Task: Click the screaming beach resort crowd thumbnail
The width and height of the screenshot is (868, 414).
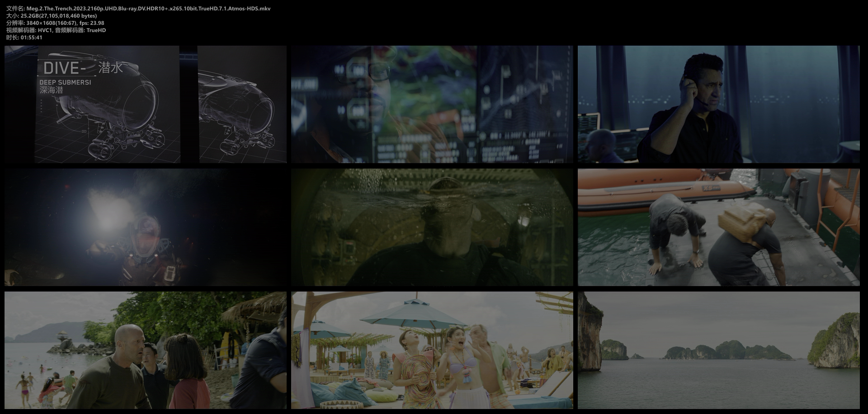Action: click(432, 350)
